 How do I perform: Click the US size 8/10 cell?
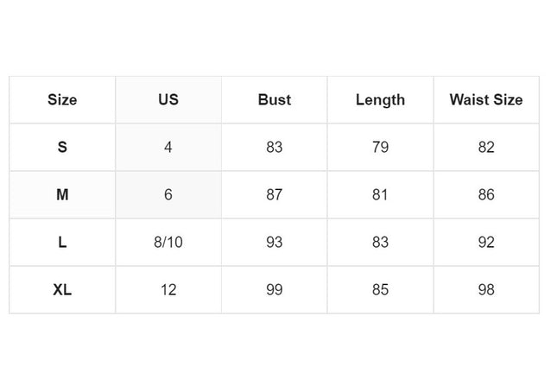coord(168,242)
